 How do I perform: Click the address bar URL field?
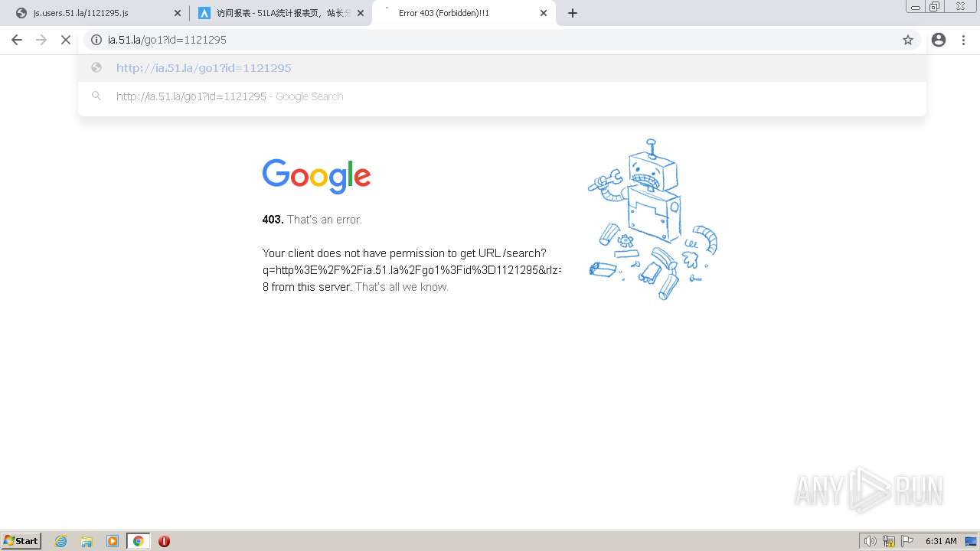pyautogui.click(x=501, y=40)
